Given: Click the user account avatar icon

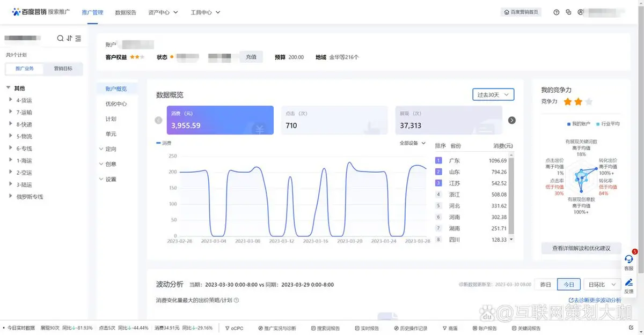Looking at the screenshot, I should click(x=580, y=12).
